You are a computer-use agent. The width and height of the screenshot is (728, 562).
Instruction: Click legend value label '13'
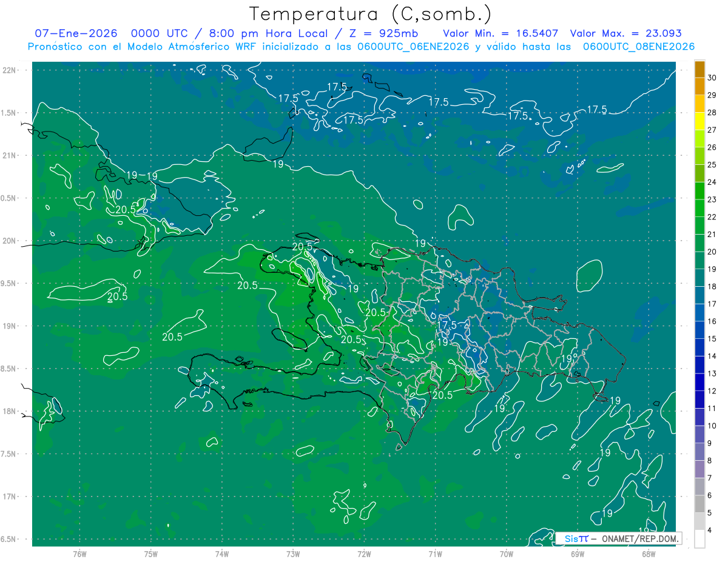click(712, 373)
